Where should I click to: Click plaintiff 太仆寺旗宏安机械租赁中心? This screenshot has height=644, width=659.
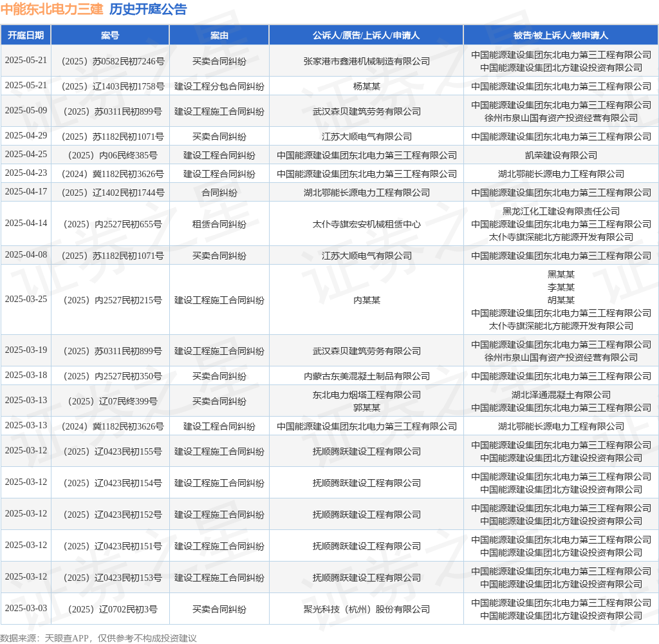(366, 225)
